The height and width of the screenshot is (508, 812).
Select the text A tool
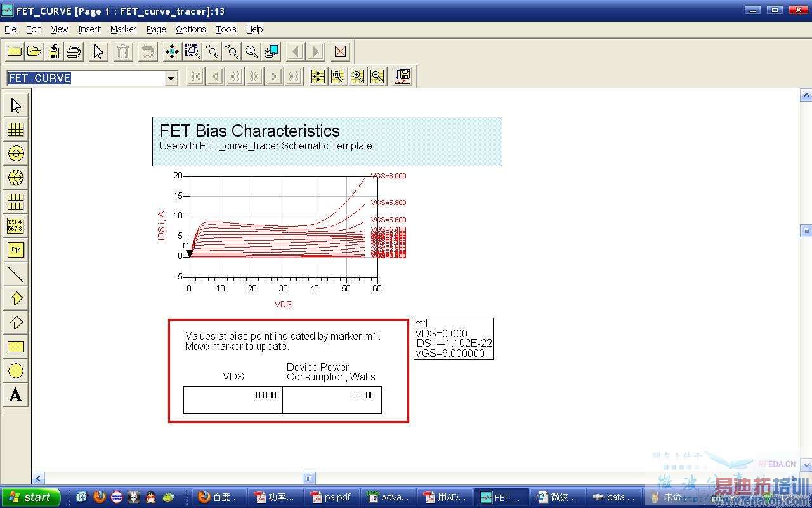click(16, 395)
